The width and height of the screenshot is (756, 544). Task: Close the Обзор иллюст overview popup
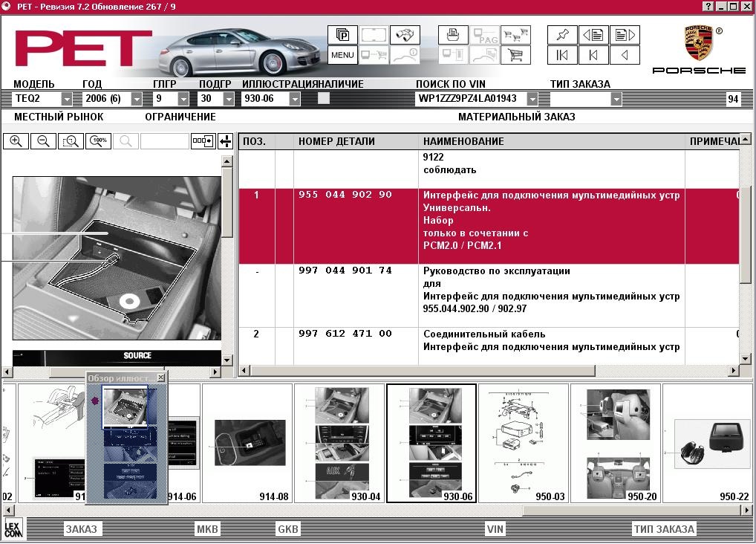pos(161,378)
